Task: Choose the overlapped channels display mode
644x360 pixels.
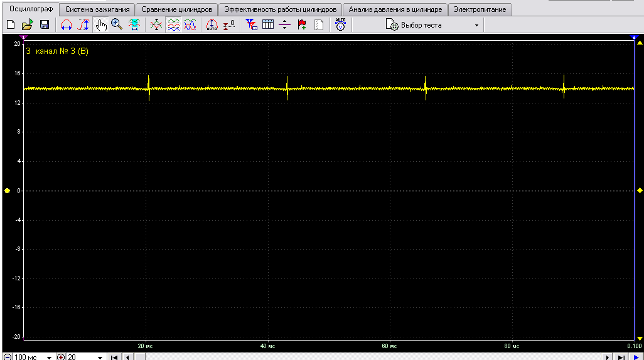Action: pos(156,25)
